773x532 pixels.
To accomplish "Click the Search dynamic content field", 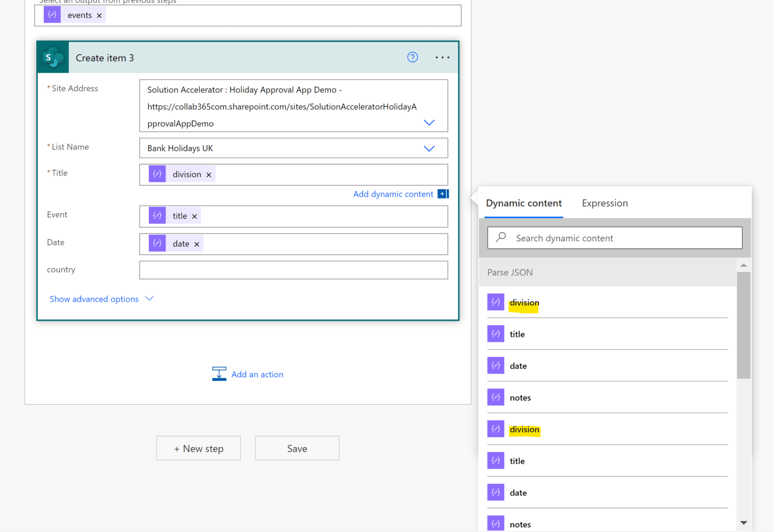I will (x=614, y=238).
